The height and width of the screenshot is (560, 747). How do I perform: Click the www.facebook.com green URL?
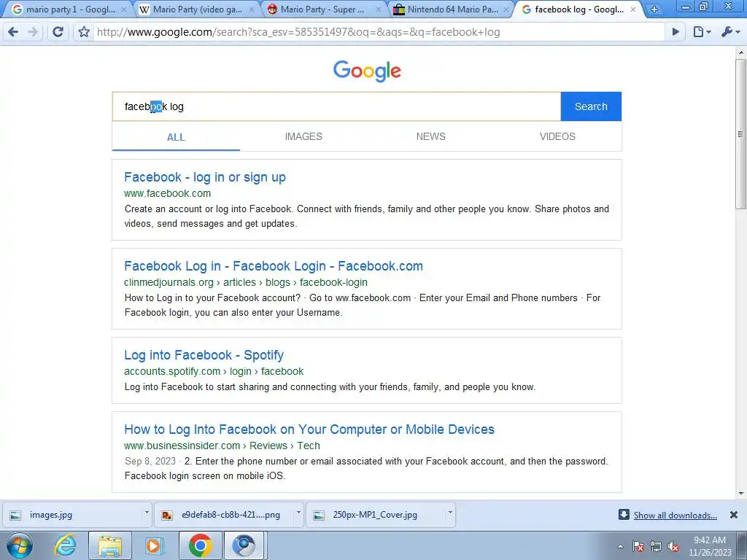(167, 193)
